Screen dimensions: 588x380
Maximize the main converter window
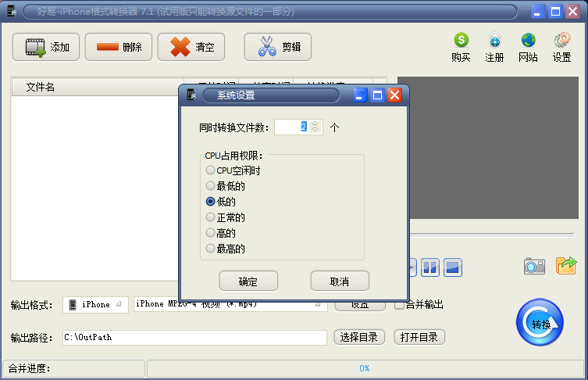(555, 12)
